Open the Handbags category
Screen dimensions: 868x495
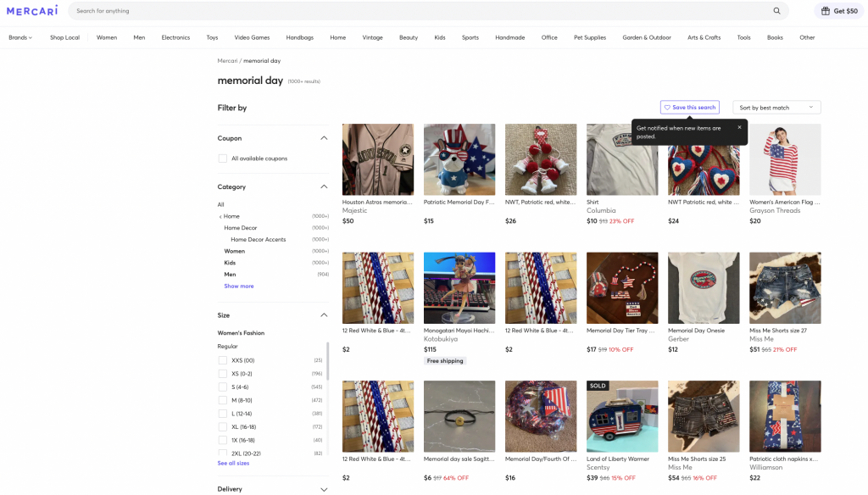pos(299,37)
